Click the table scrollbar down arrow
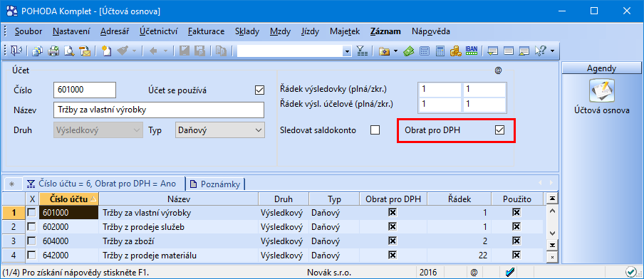 point(552,233)
